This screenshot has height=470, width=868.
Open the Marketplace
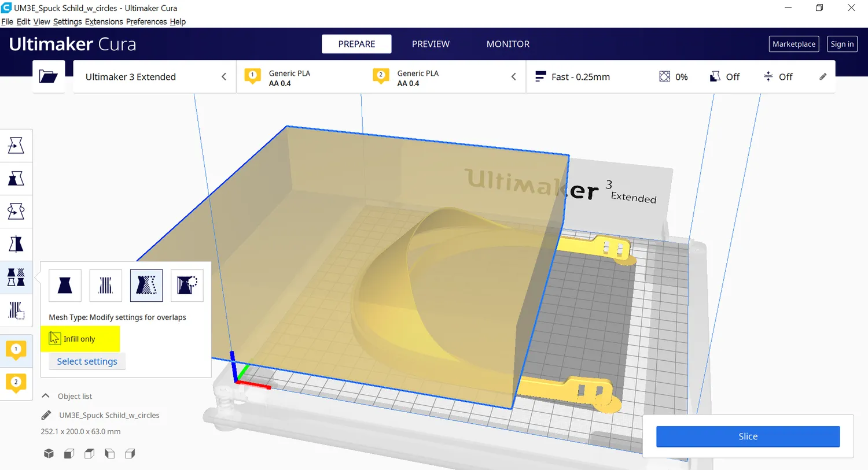[794, 44]
